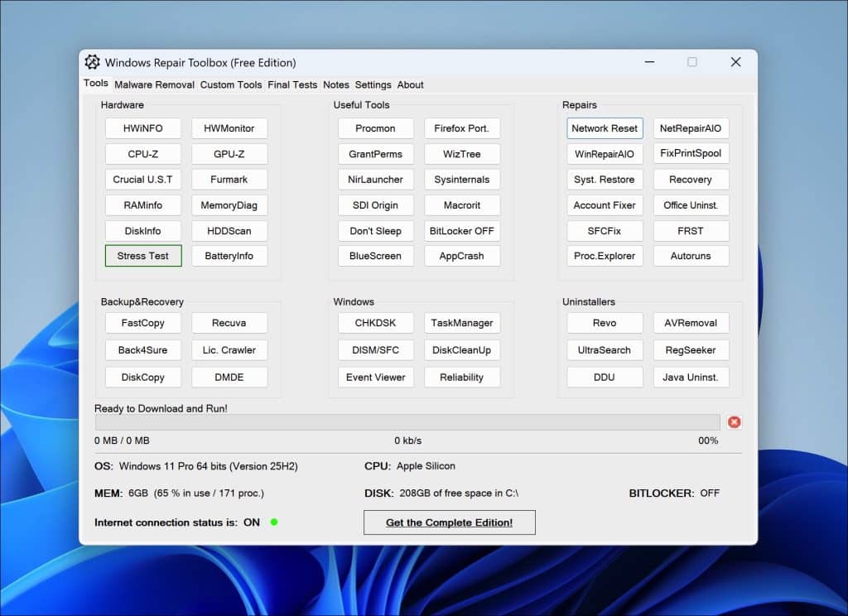Open the CHKDSK Windows tool
The height and width of the screenshot is (616, 848).
coord(375,323)
